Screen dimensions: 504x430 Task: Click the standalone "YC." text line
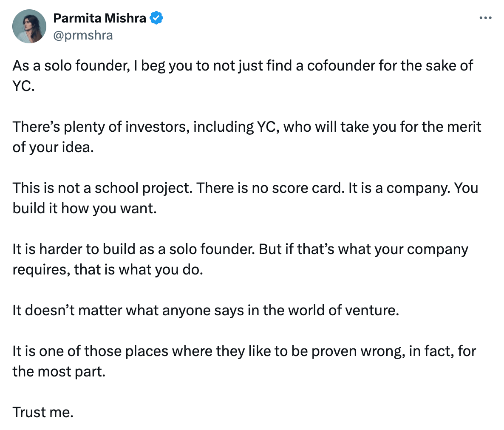point(23,86)
